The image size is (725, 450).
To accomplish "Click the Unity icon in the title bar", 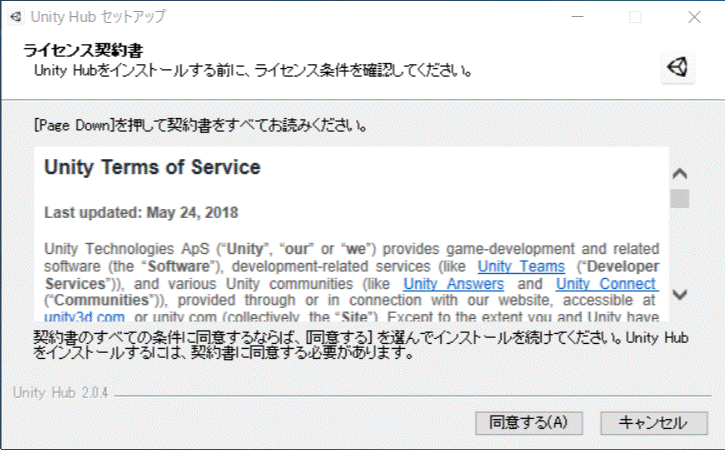I will [x=15, y=17].
